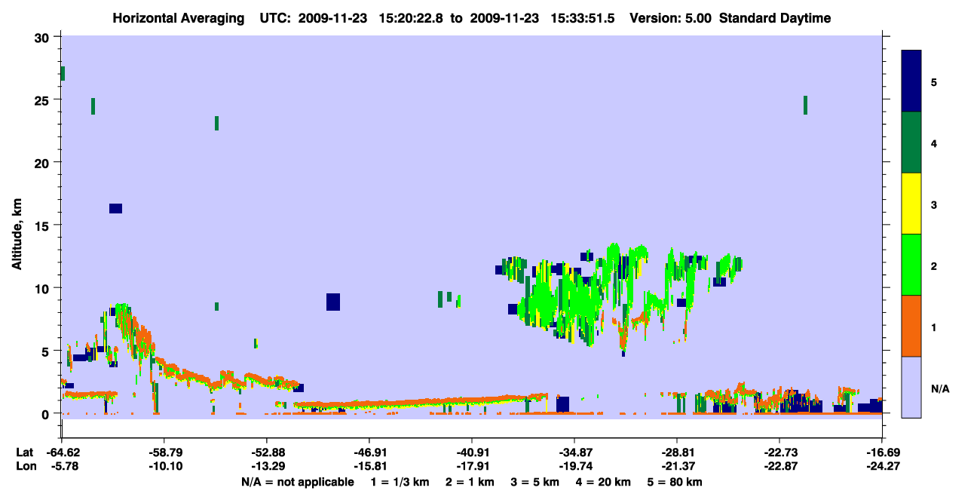Click the 'Altitude, km' axis label
The image size is (980, 503).
click(17, 233)
